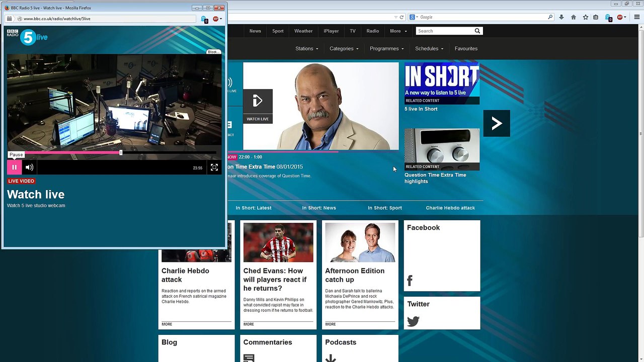Expand the Schedules dropdown
Screen dimensions: 644x362
tap(429, 49)
